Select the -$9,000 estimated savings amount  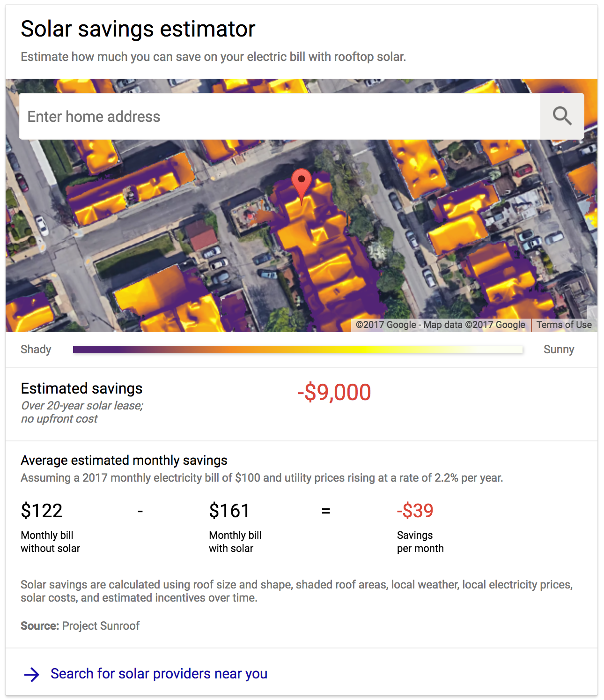point(334,392)
